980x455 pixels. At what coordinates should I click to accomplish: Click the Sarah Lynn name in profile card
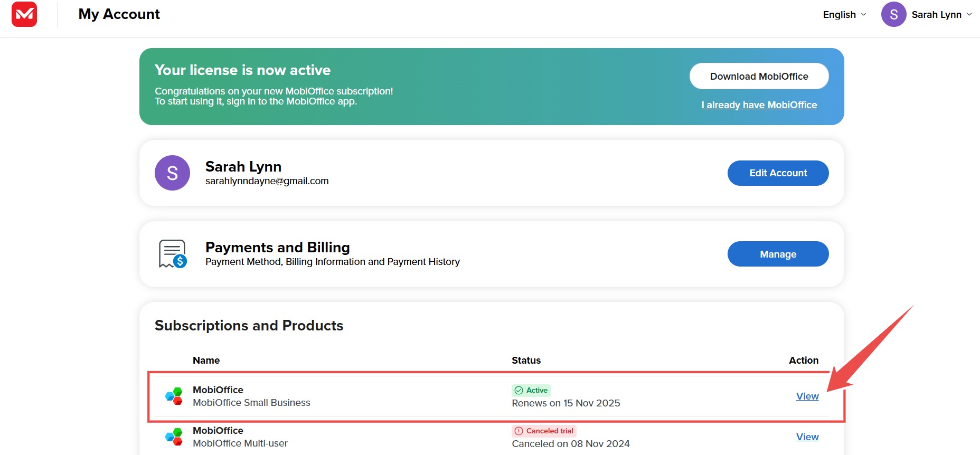(x=243, y=167)
